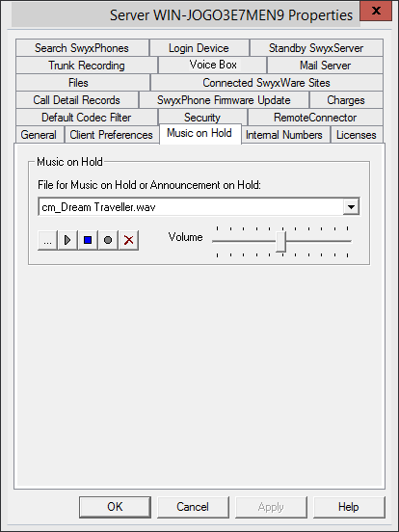Stop playback with the blue square button

(88, 240)
